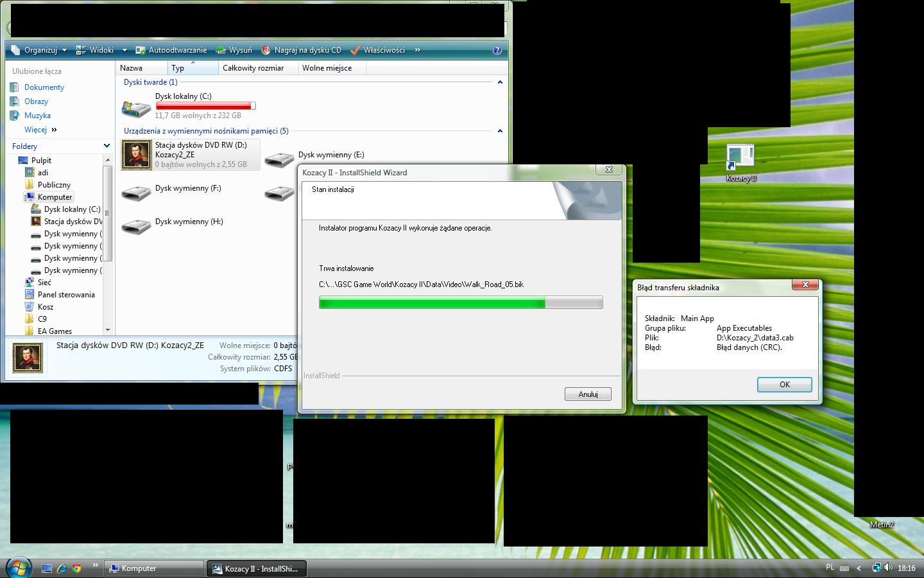The width and height of the screenshot is (924, 578).
Task: Open Właściwości from the Explorer toolbar
Action: tap(378, 50)
